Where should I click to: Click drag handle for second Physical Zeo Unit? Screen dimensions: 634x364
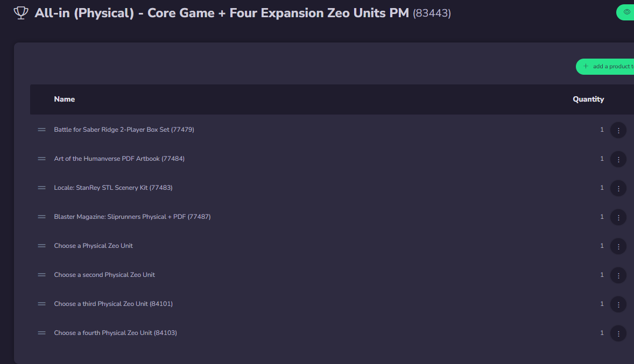tap(41, 275)
